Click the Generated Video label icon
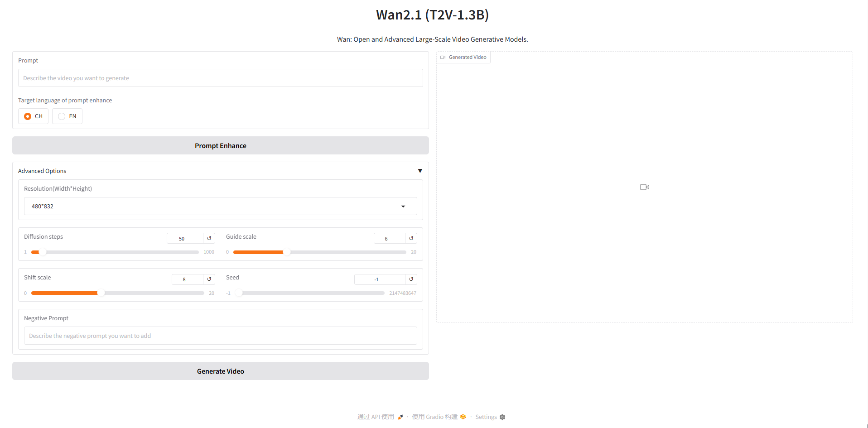Screen dimensions: 868x428 (x=443, y=57)
